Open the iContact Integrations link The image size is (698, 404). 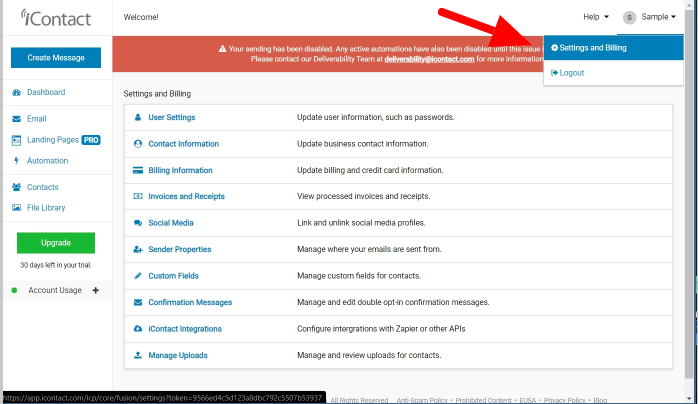pos(185,329)
